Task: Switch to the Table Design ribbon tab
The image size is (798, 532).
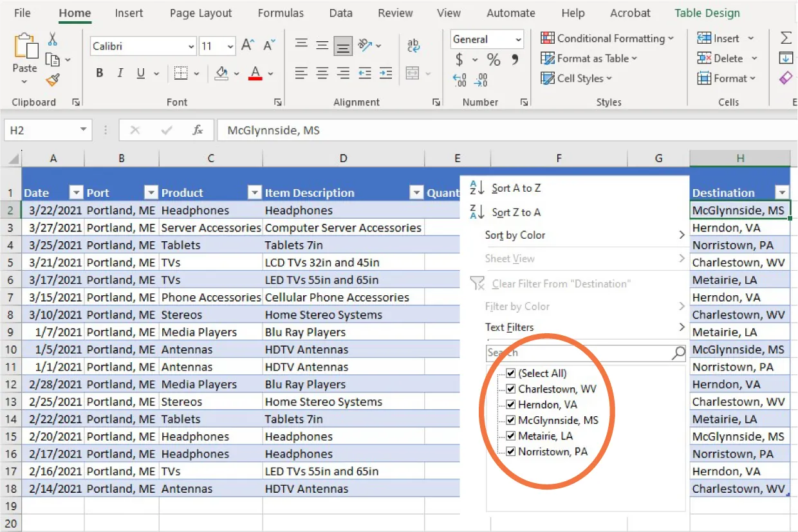Action: (x=707, y=12)
